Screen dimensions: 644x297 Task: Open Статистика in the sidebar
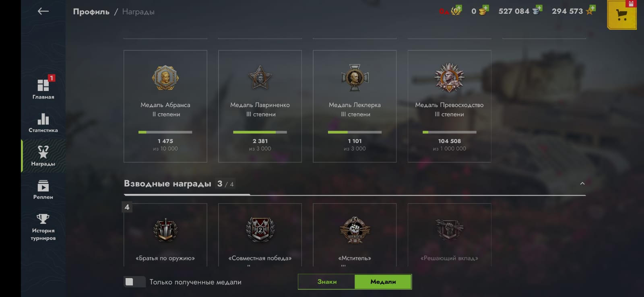(43, 122)
